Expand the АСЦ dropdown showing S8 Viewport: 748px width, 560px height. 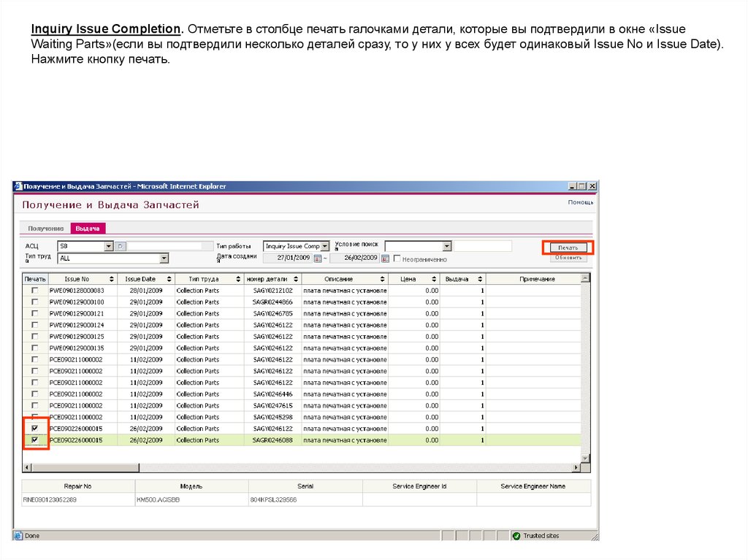(x=109, y=247)
